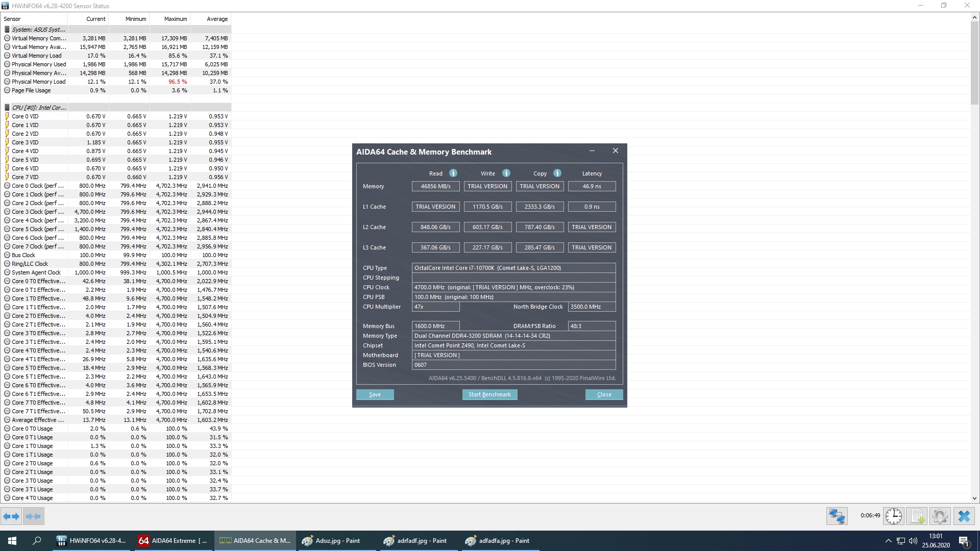980x551 pixels.
Task: Click the Sensor column header
Action: pyautogui.click(x=34, y=19)
